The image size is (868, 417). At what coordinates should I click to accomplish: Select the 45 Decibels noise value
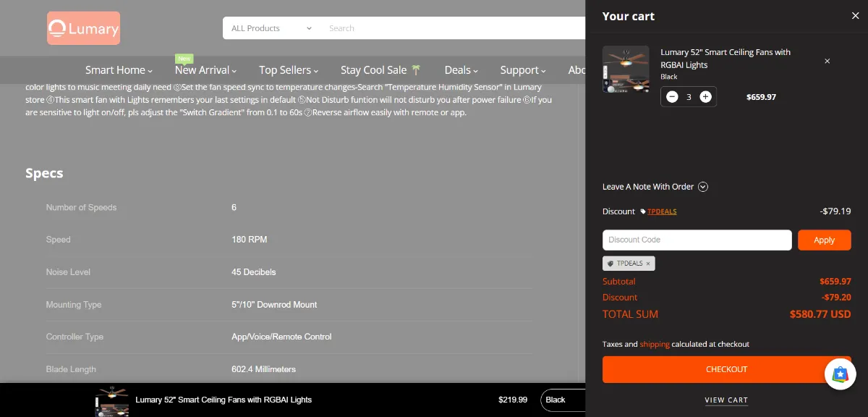tap(254, 272)
